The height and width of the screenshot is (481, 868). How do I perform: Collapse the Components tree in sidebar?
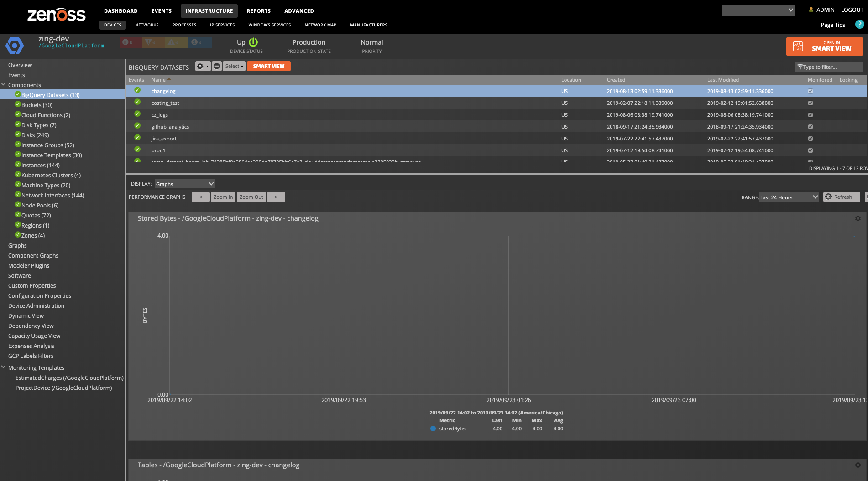3,84
